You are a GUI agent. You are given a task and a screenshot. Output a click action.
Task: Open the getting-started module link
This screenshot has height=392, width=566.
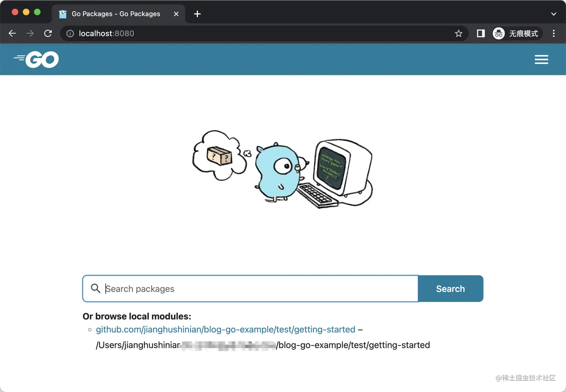[x=225, y=329]
